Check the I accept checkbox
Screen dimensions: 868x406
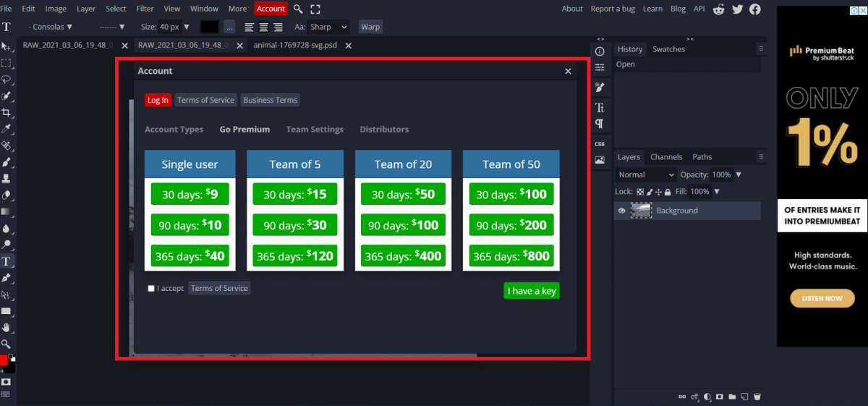click(151, 289)
